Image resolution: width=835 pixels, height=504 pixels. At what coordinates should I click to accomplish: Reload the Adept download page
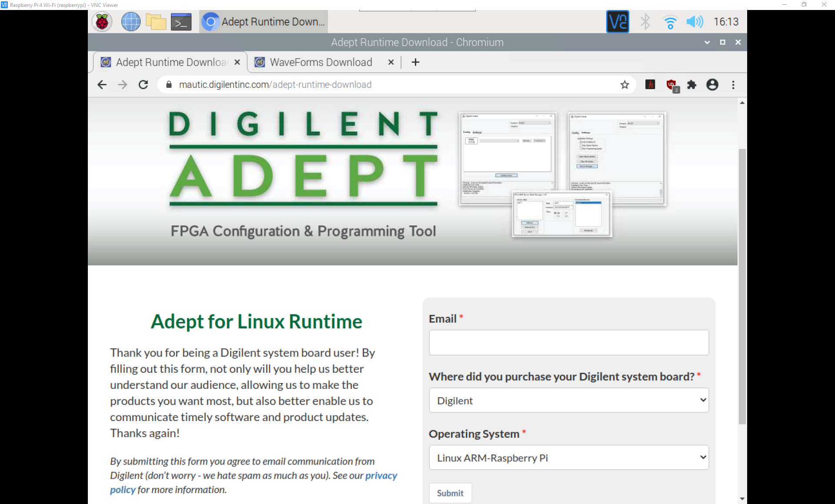click(x=143, y=85)
